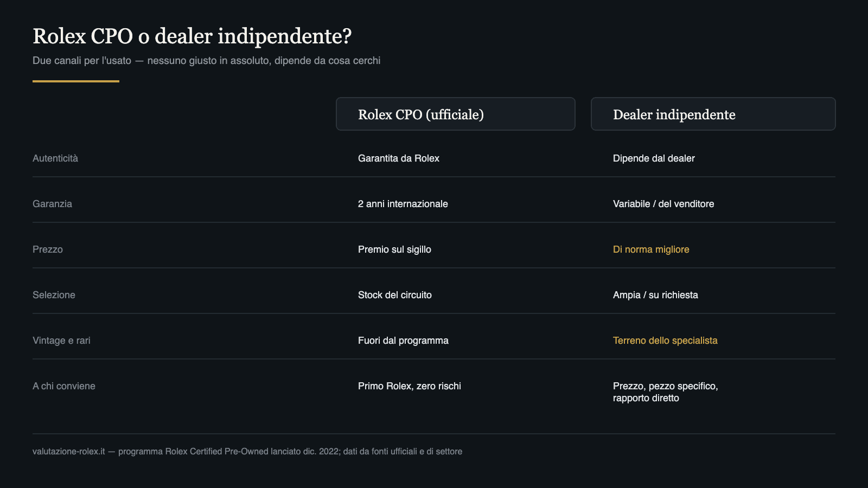Click the Premio sul sigillo cell

coord(394,249)
